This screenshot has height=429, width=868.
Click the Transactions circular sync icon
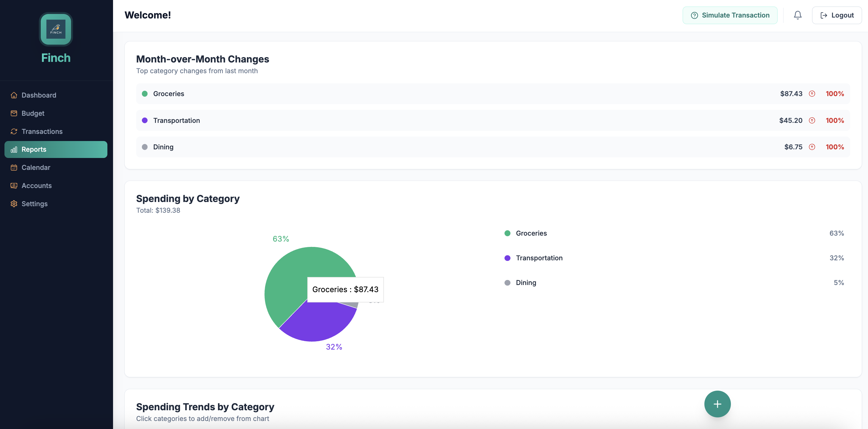pos(14,131)
